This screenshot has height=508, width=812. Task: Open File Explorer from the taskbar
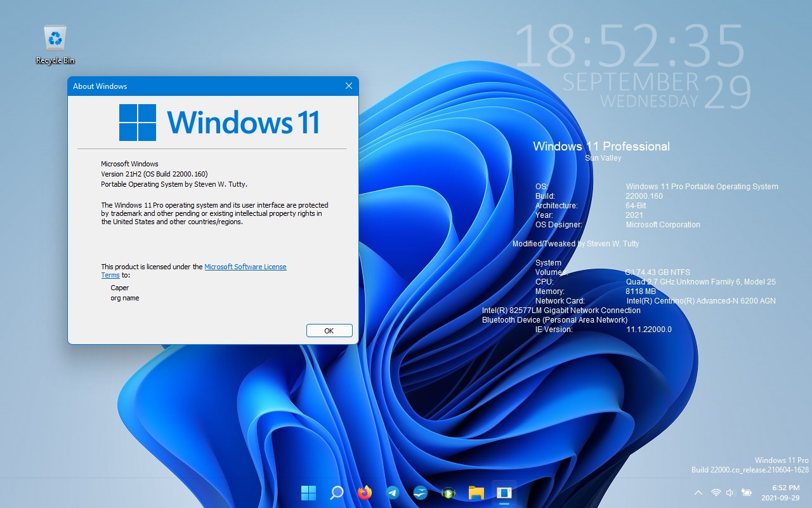pos(476,493)
